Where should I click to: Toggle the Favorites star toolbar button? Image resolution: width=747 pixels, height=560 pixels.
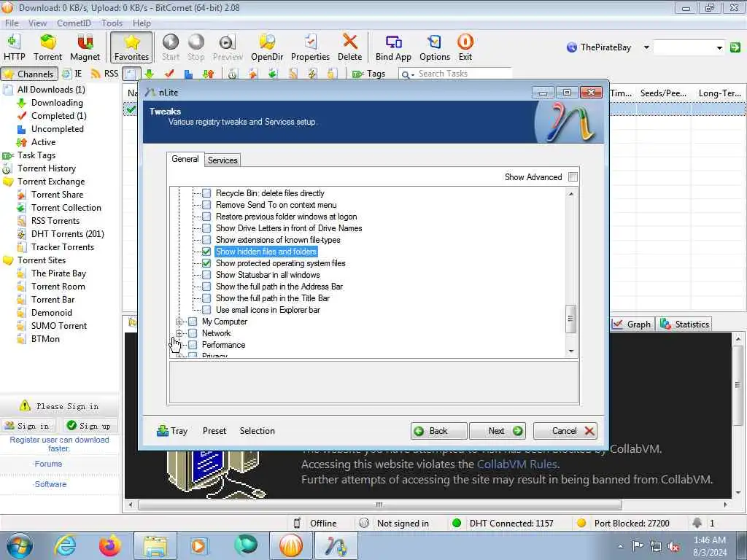tap(131, 47)
